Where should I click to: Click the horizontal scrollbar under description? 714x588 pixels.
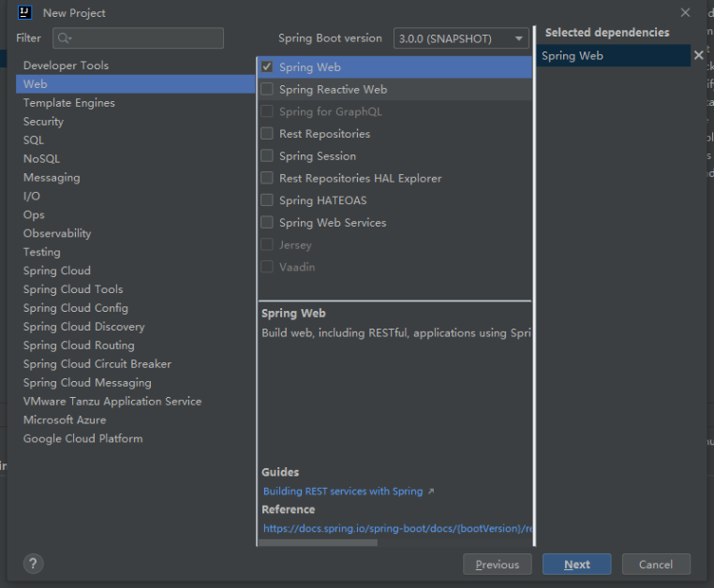click(318, 542)
